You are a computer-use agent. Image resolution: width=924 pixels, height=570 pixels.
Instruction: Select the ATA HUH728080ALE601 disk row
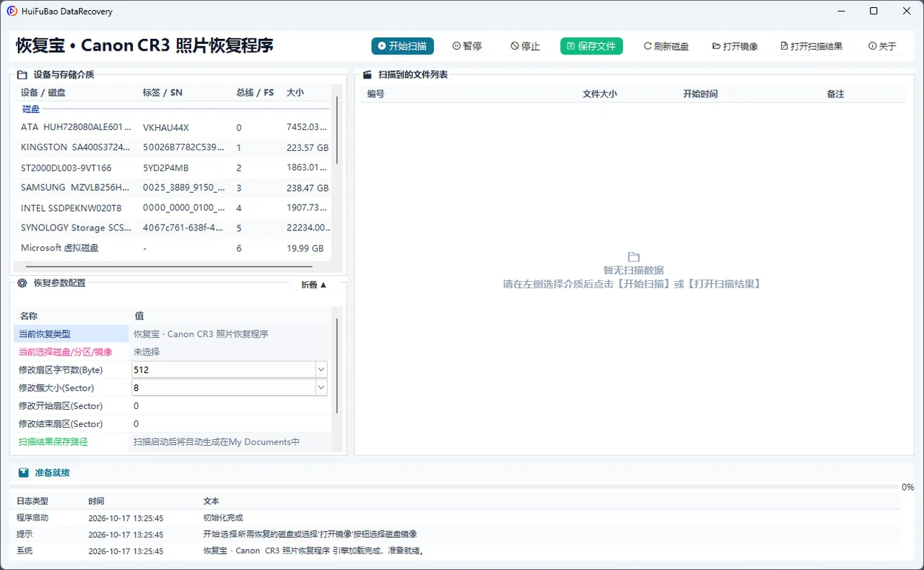pyautogui.click(x=173, y=127)
